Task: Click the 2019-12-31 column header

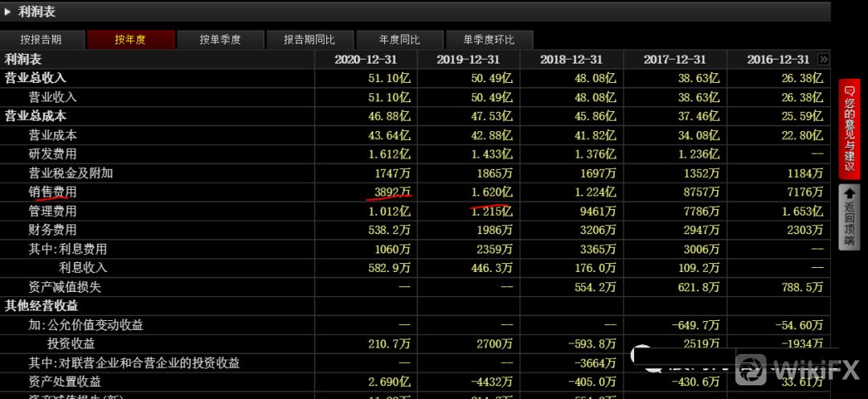Action: [x=469, y=60]
